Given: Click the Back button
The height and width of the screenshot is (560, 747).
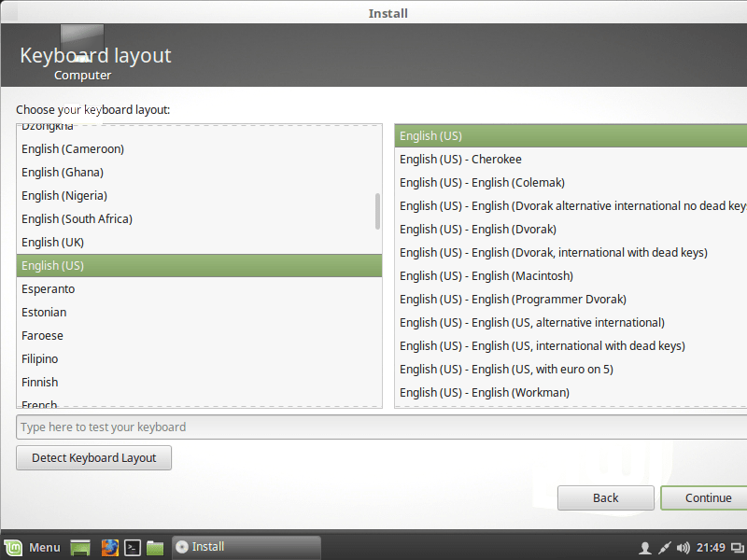Looking at the screenshot, I should pyautogui.click(x=605, y=497).
